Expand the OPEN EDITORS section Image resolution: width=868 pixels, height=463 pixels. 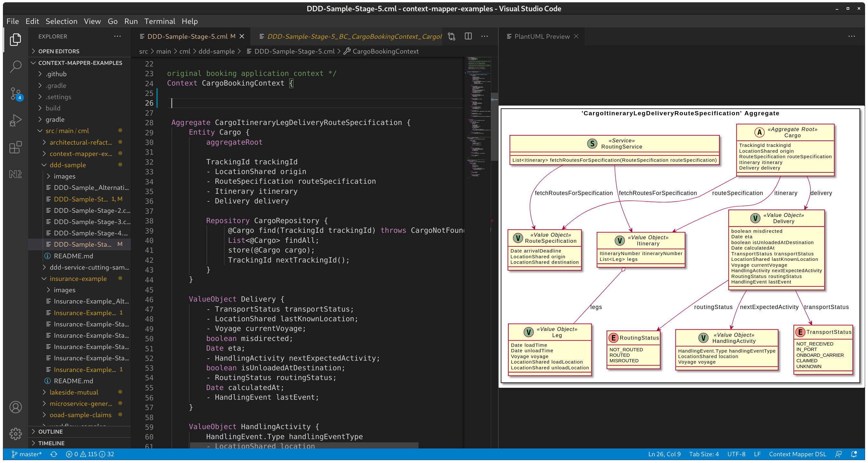tap(79, 51)
